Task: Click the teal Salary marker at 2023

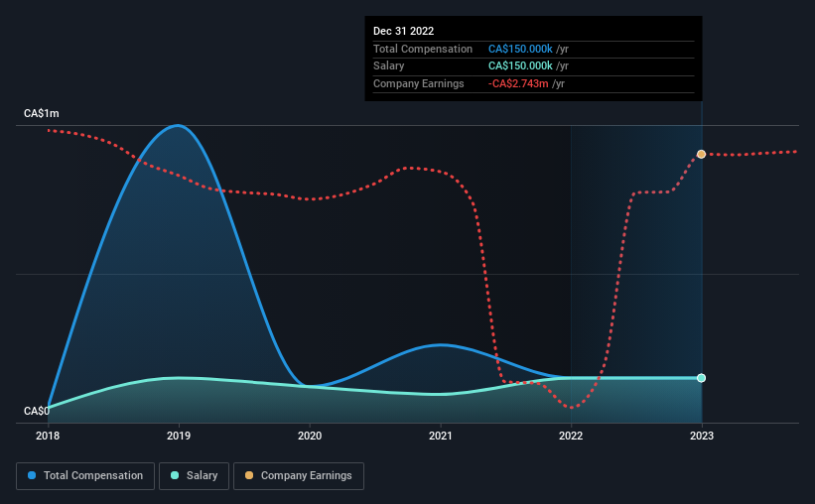Action: pyautogui.click(x=701, y=378)
